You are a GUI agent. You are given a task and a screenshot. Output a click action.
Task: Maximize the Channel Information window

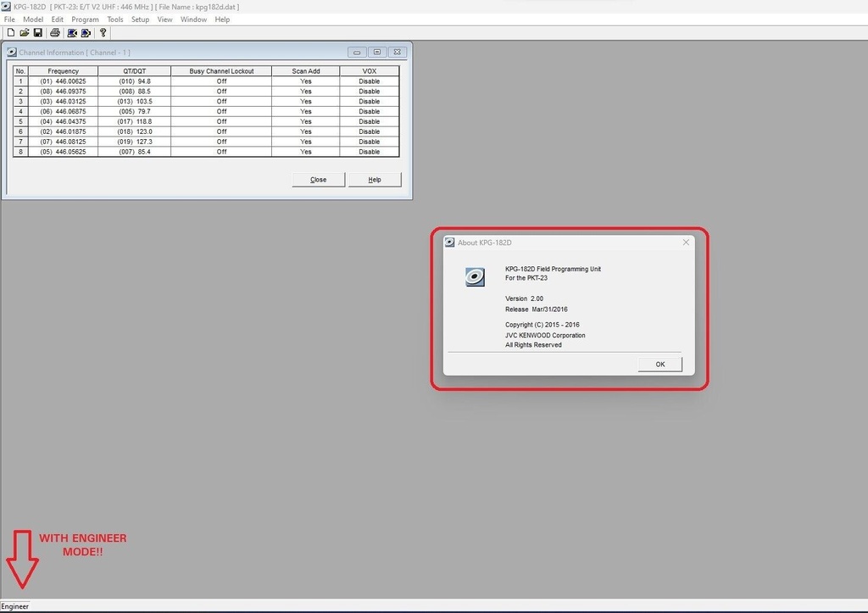coord(377,53)
